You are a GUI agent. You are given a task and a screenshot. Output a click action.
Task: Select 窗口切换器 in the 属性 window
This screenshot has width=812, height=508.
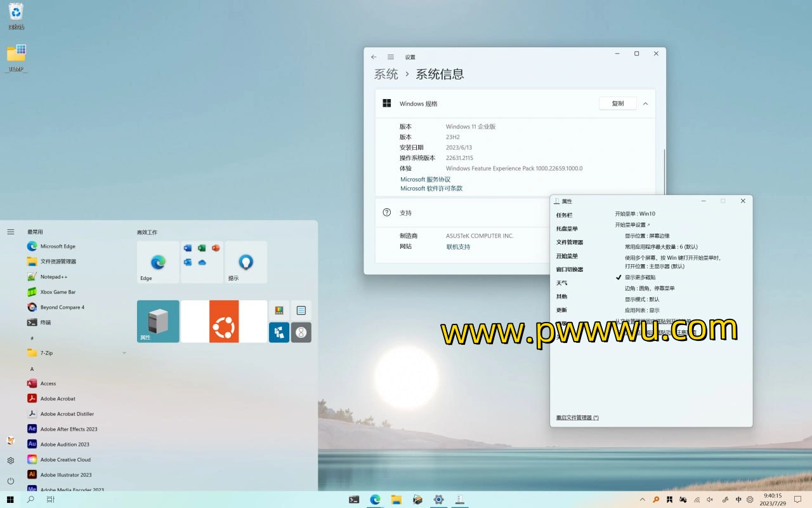[x=570, y=269]
